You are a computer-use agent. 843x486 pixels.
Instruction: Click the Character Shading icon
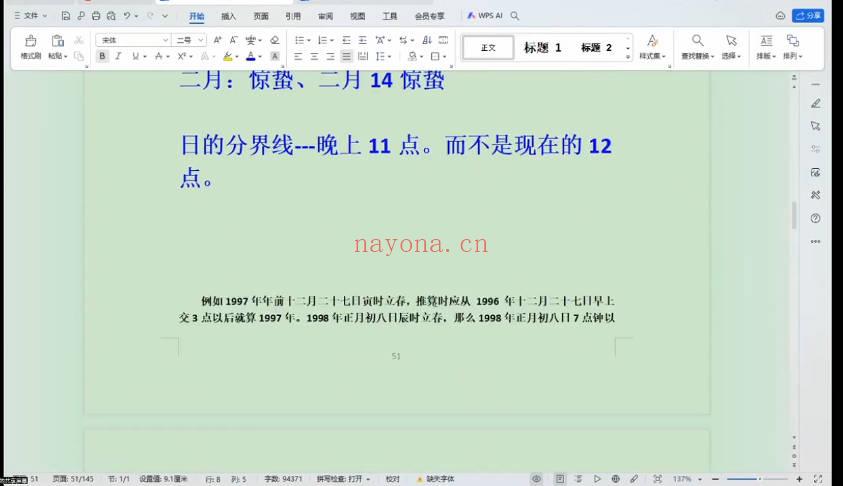pyautogui.click(x=275, y=56)
